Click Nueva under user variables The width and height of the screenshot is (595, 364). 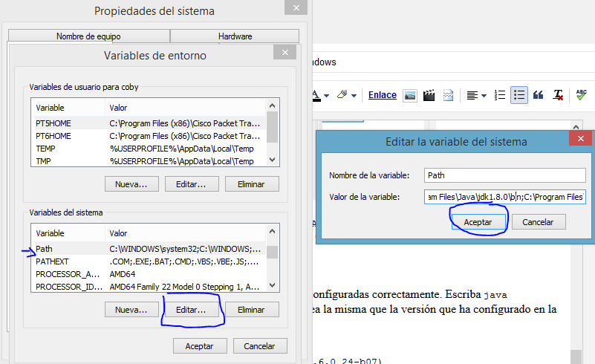[131, 184]
